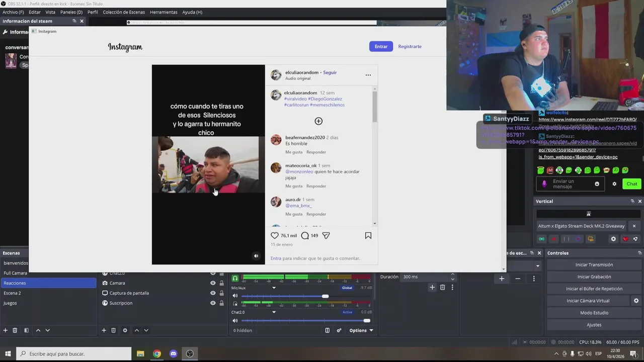The height and width of the screenshot is (362, 644).
Task: Open Colección de Escenas menu
Action: pyautogui.click(x=124, y=12)
